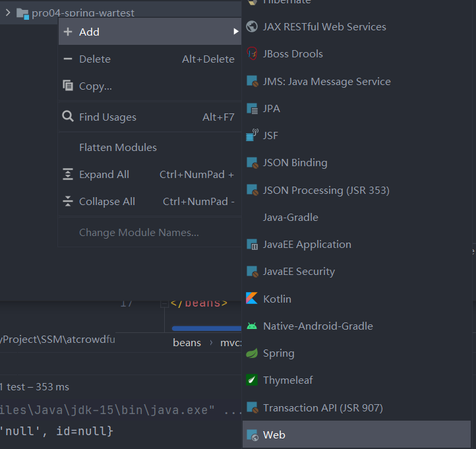Click the Thymeleaf icon
This screenshot has width=476, height=449.
click(252, 380)
